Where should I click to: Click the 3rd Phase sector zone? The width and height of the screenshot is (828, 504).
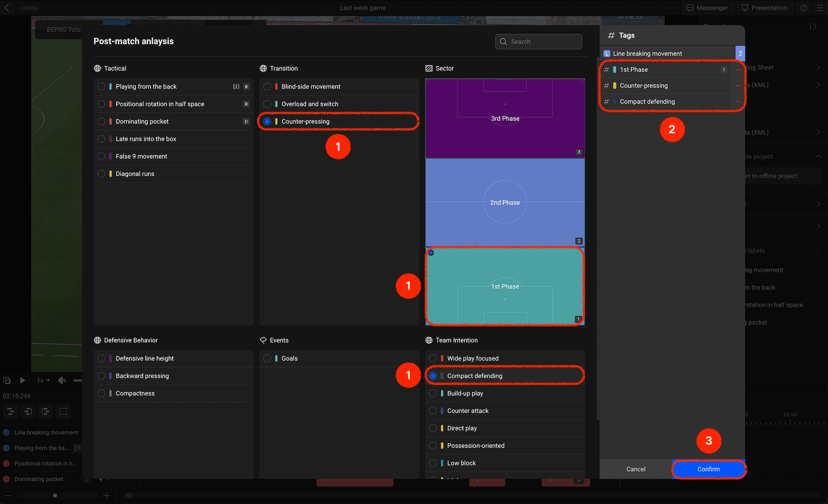pyautogui.click(x=505, y=118)
